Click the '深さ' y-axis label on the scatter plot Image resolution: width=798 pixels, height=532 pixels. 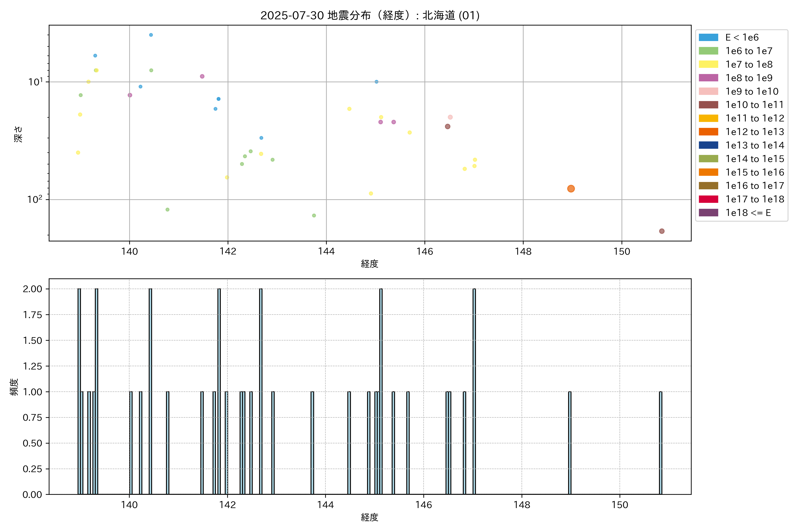point(18,134)
